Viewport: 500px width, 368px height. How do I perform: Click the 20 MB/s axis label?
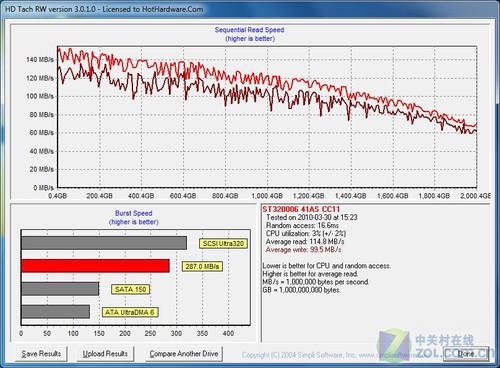(x=41, y=169)
